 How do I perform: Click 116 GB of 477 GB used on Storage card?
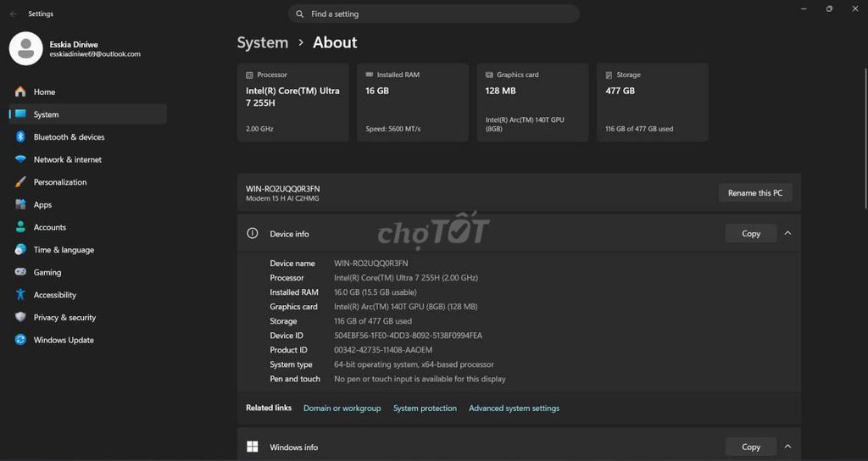pyautogui.click(x=639, y=129)
